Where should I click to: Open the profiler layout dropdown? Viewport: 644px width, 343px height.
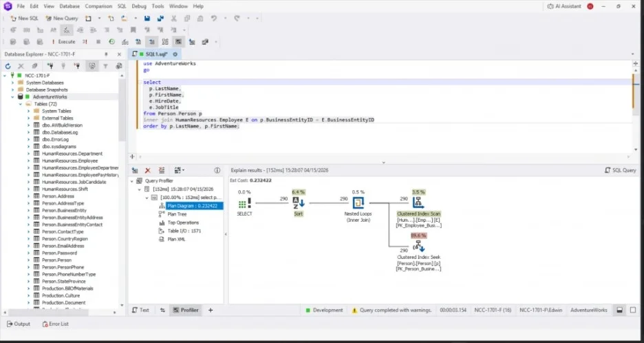(x=179, y=170)
